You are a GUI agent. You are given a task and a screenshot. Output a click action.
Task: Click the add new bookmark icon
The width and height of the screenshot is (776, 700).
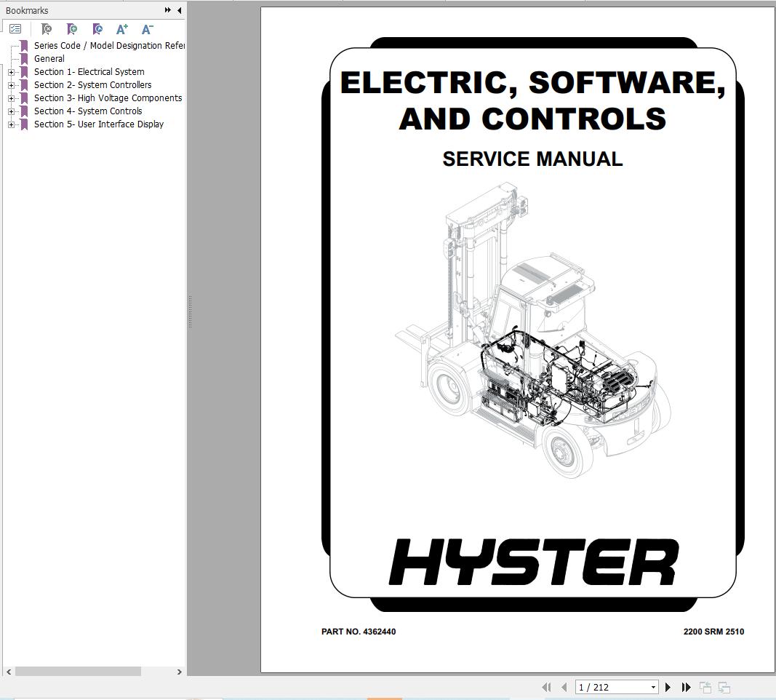(x=72, y=29)
